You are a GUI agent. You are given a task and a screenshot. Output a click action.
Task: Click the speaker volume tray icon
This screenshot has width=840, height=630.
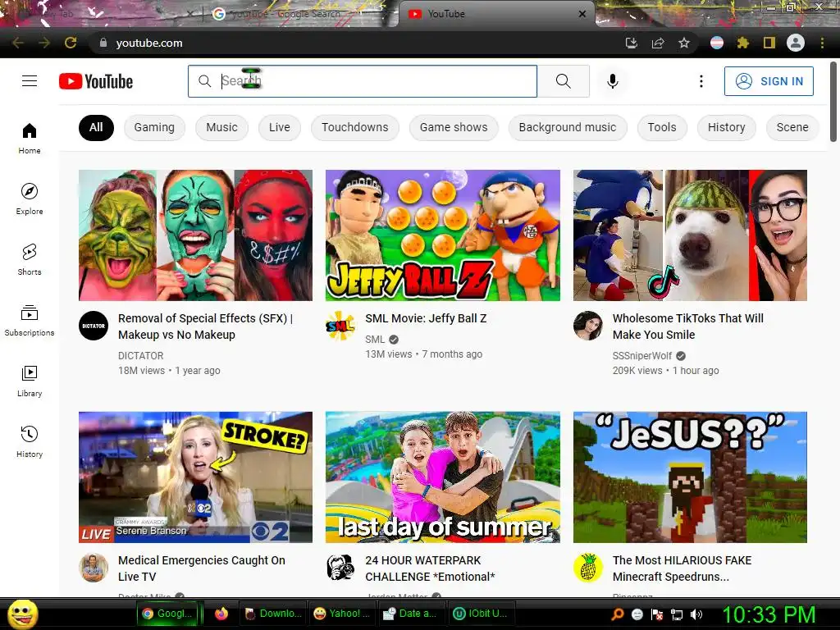click(696, 614)
